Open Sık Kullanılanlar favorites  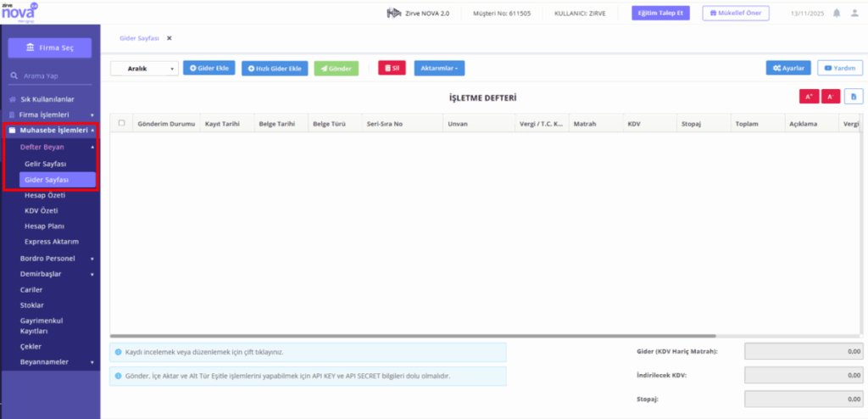tap(47, 99)
